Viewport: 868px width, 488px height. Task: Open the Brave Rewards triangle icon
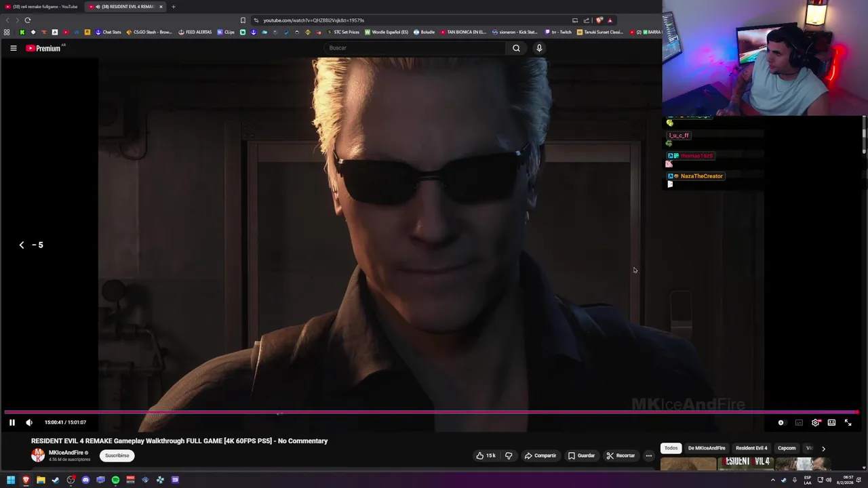click(x=610, y=20)
